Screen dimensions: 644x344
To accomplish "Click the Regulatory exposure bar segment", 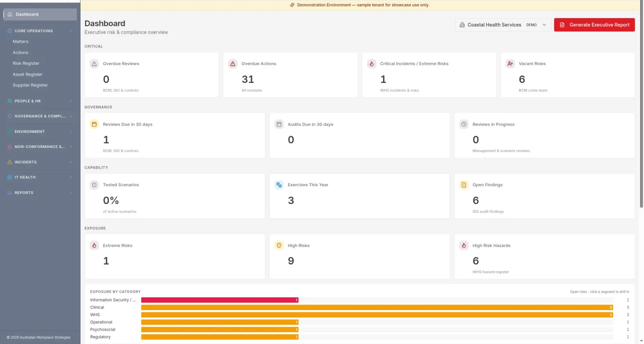I will [x=220, y=337].
